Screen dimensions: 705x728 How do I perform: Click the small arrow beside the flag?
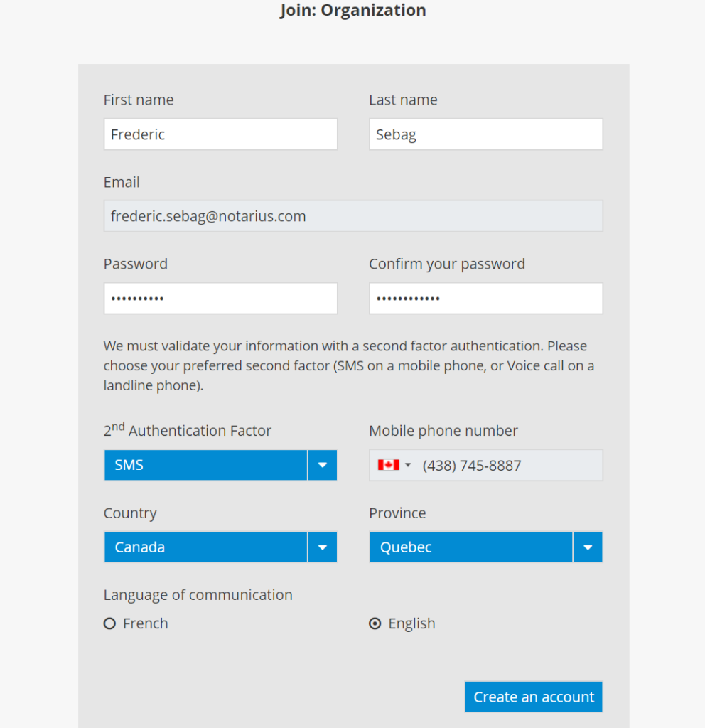(408, 465)
